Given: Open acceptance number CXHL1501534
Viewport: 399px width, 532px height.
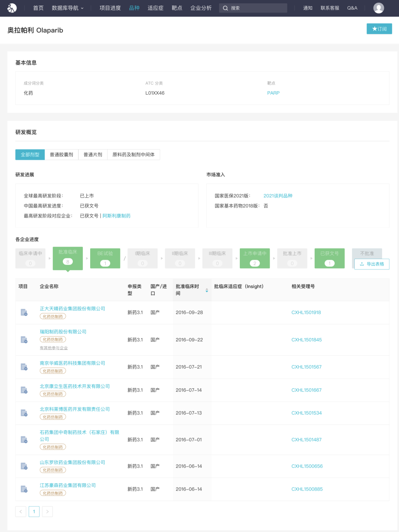Looking at the screenshot, I should tap(306, 413).
